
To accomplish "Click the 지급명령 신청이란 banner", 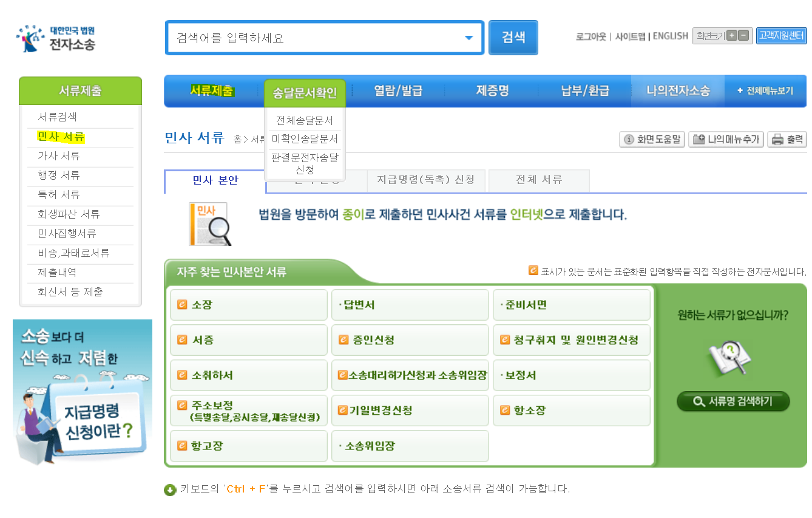I will tap(83, 393).
